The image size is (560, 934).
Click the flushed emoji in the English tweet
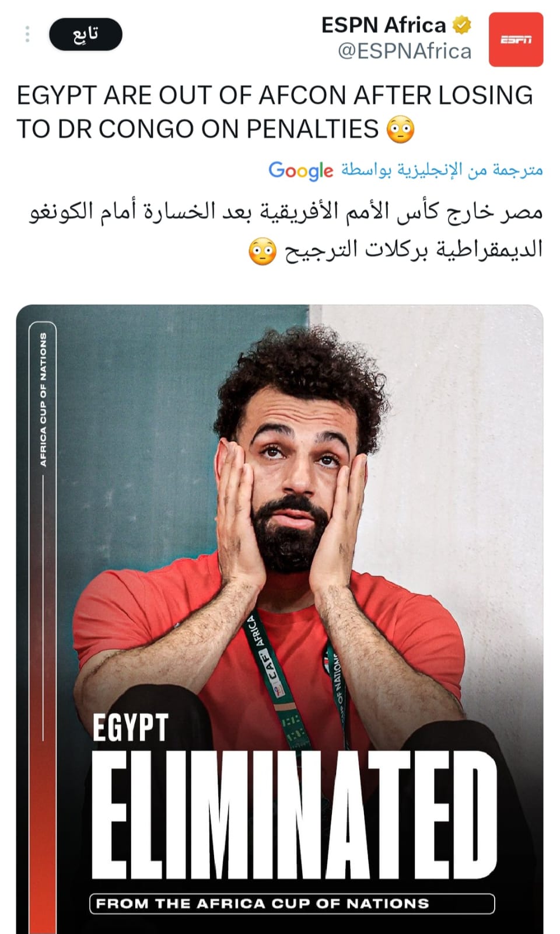click(x=401, y=129)
